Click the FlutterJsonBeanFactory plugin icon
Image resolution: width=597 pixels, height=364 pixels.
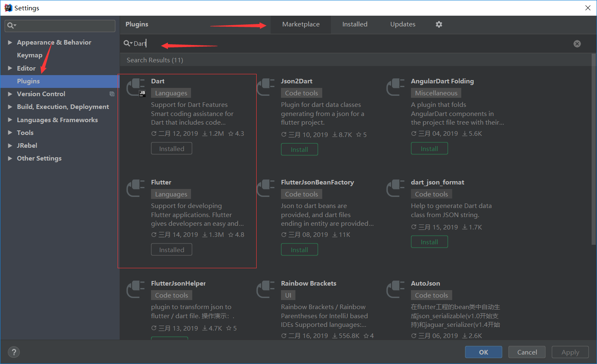click(x=266, y=189)
